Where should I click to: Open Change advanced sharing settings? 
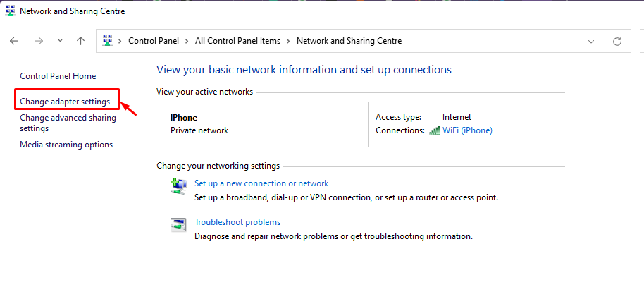click(x=68, y=123)
